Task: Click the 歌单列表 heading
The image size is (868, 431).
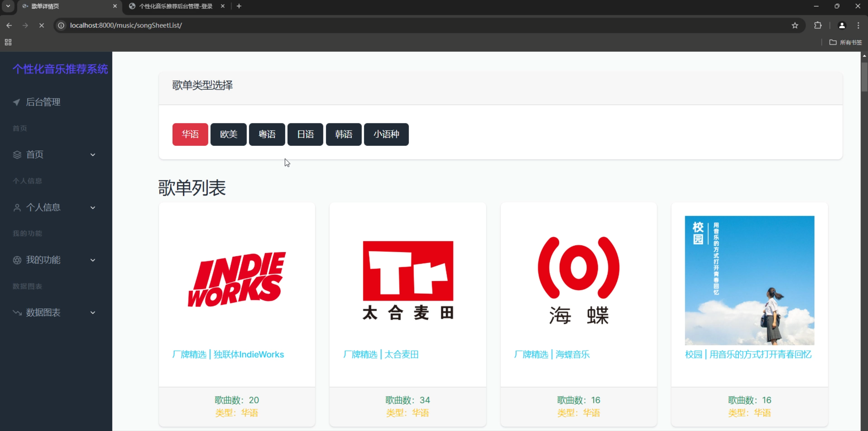Action: point(192,188)
